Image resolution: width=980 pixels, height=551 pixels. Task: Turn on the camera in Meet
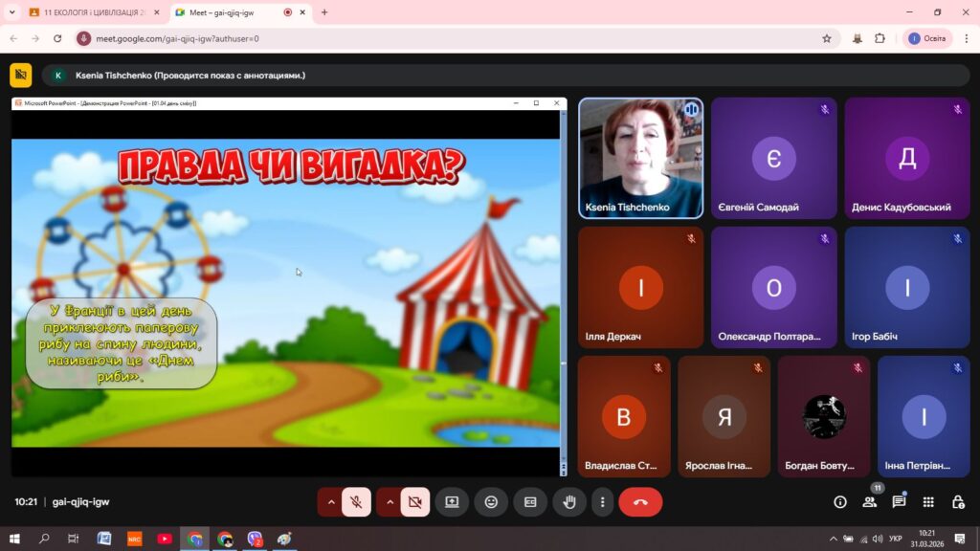414,501
